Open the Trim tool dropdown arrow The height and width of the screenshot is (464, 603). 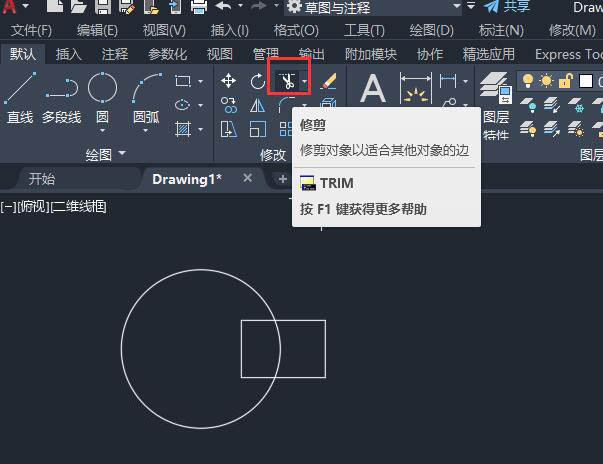[305, 81]
